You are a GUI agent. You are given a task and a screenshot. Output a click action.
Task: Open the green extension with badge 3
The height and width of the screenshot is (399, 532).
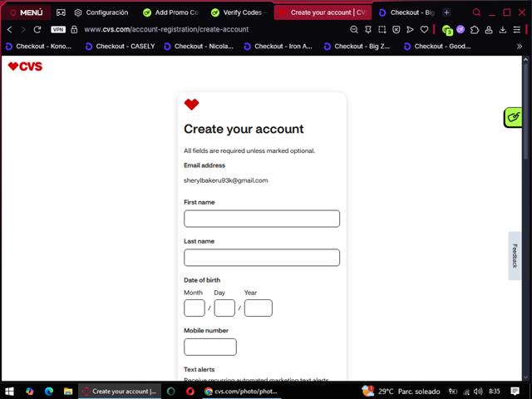point(447,30)
